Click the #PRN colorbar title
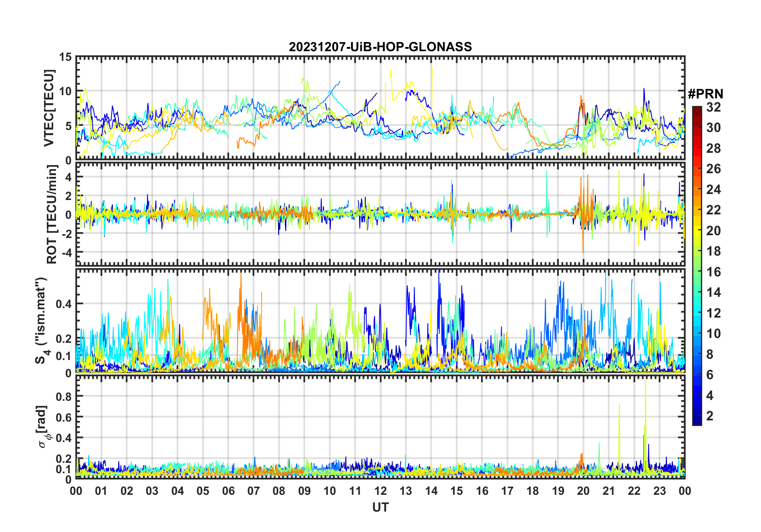 705,94
